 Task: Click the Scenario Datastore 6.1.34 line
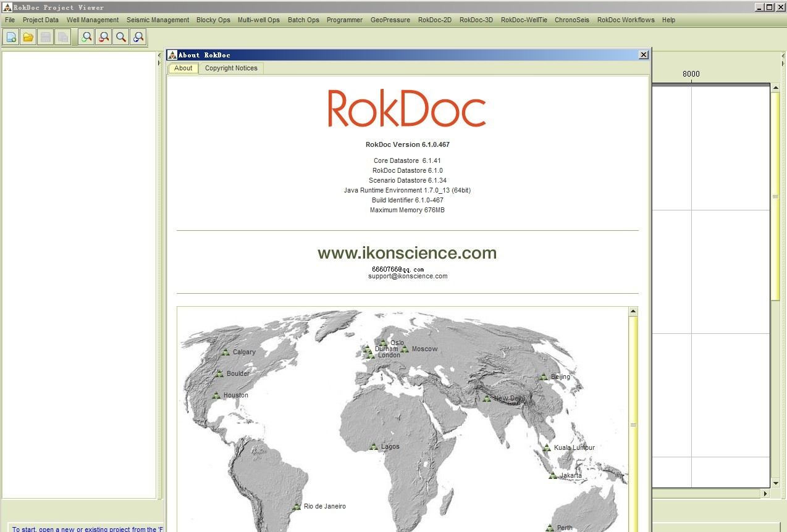coord(408,181)
